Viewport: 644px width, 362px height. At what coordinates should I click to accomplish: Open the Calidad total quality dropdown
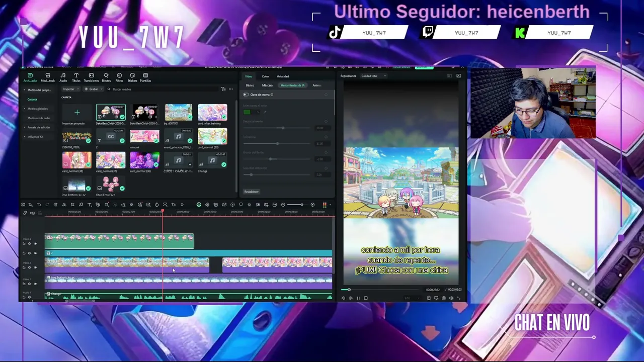[x=373, y=76]
